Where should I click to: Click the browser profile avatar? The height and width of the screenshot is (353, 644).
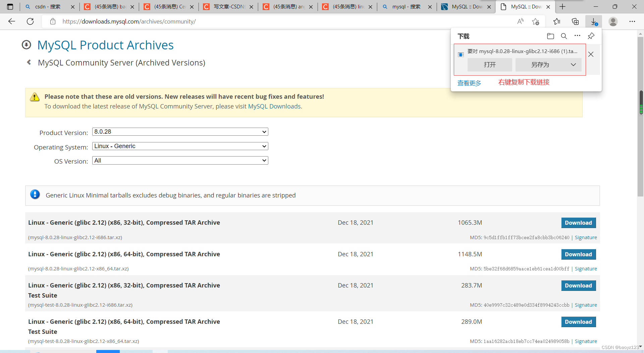click(613, 21)
